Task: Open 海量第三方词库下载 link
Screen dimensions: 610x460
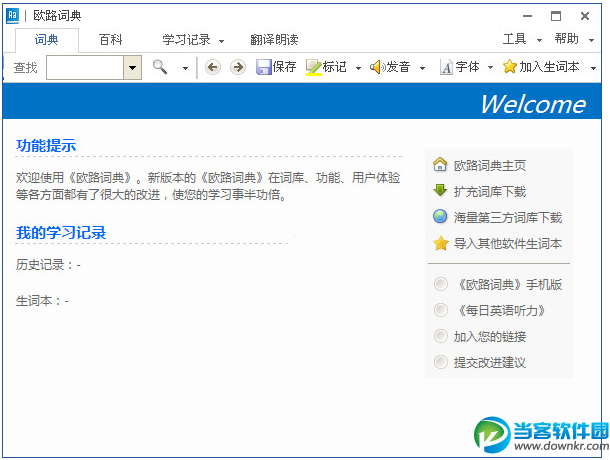Action: pos(508,218)
